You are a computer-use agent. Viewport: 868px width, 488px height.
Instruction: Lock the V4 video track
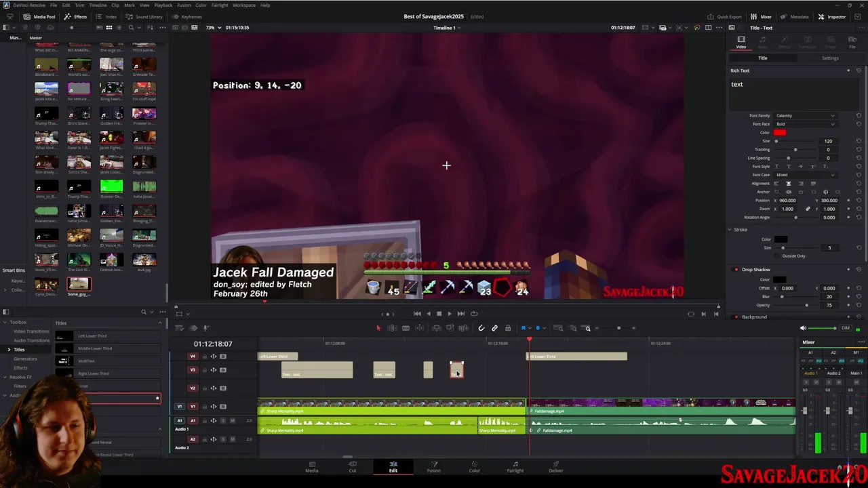coord(205,357)
